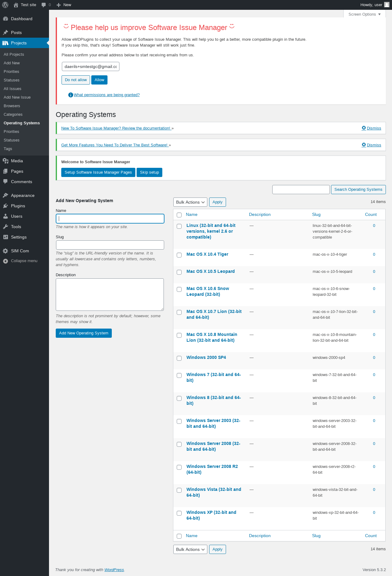Click the Do not allow button

[76, 80]
